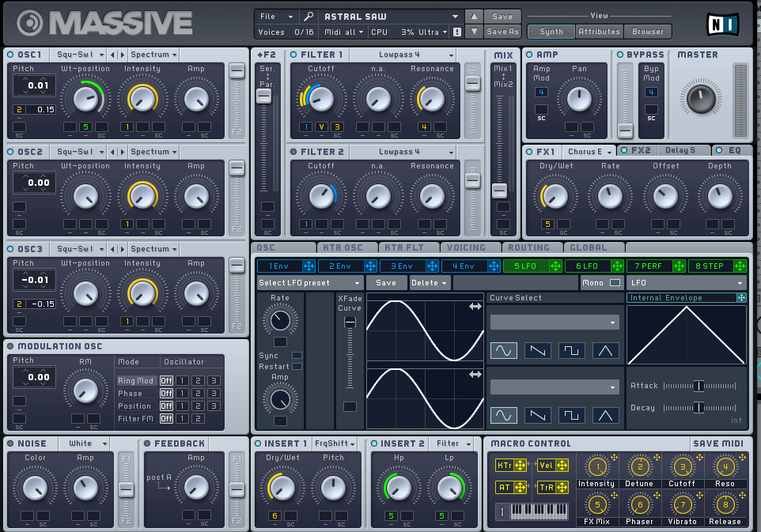Open Select LFO preset dropdown
The width and height of the screenshot is (761, 532).
[309, 283]
